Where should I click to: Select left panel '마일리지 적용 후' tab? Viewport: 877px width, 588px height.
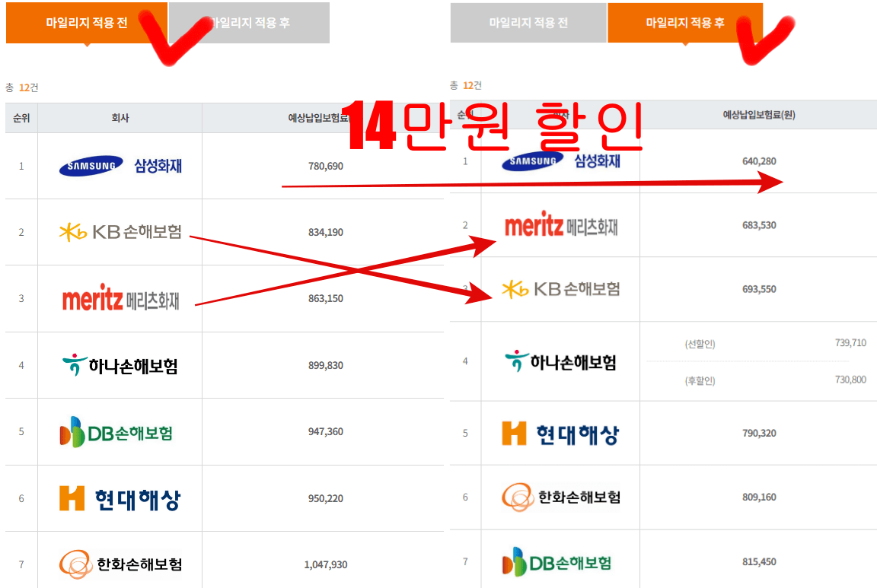click(x=250, y=23)
